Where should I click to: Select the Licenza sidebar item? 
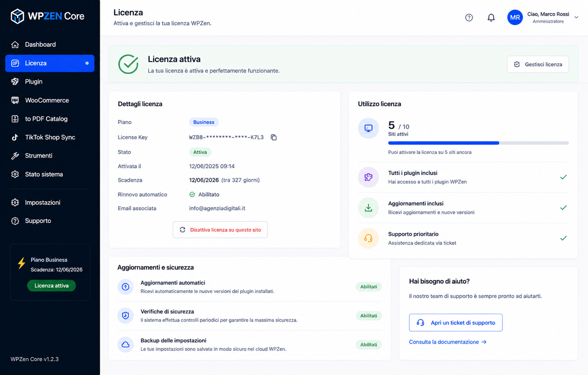[50, 63]
